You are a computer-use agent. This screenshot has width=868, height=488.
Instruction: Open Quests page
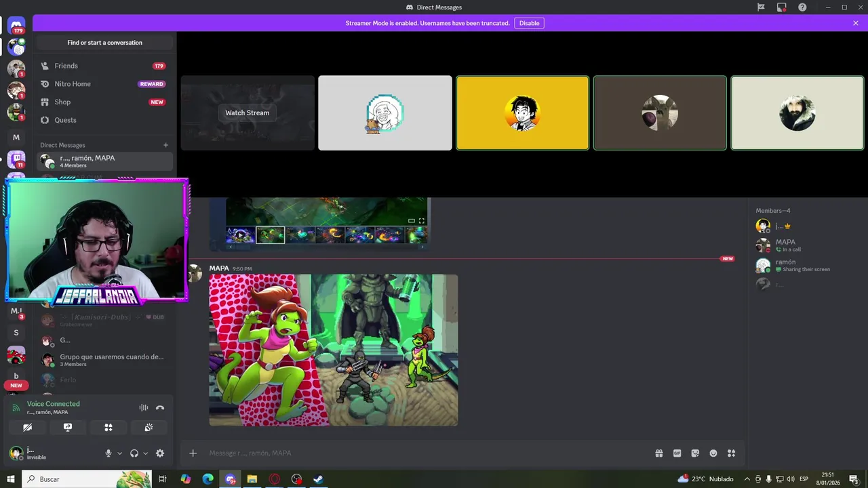coord(104,120)
